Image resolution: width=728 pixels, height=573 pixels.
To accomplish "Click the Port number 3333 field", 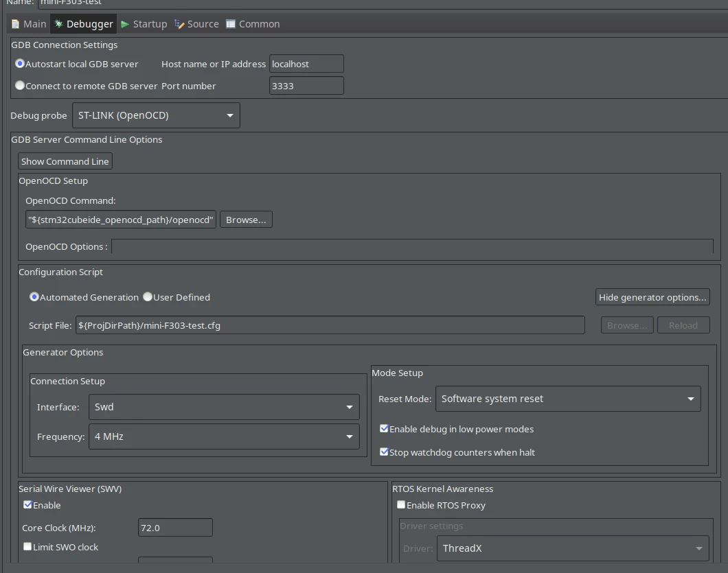I will tap(306, 86).
